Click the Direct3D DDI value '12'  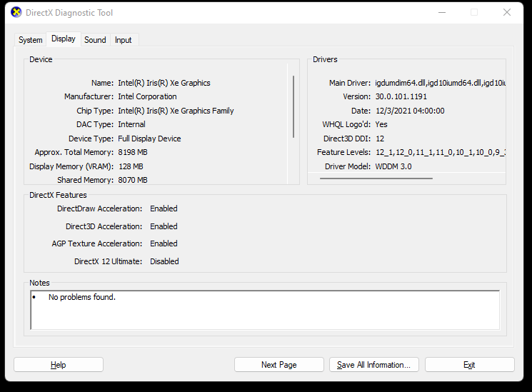tap(380, 139)
